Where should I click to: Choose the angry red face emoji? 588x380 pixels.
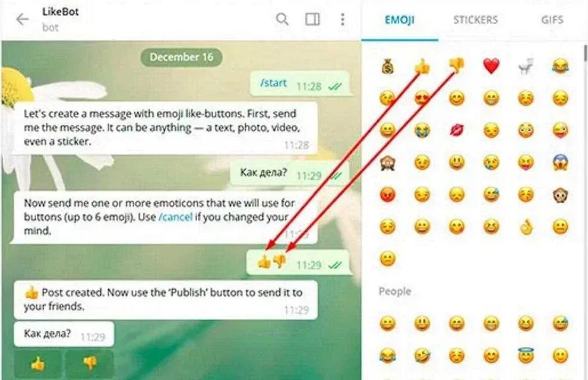tap(387, 195)
